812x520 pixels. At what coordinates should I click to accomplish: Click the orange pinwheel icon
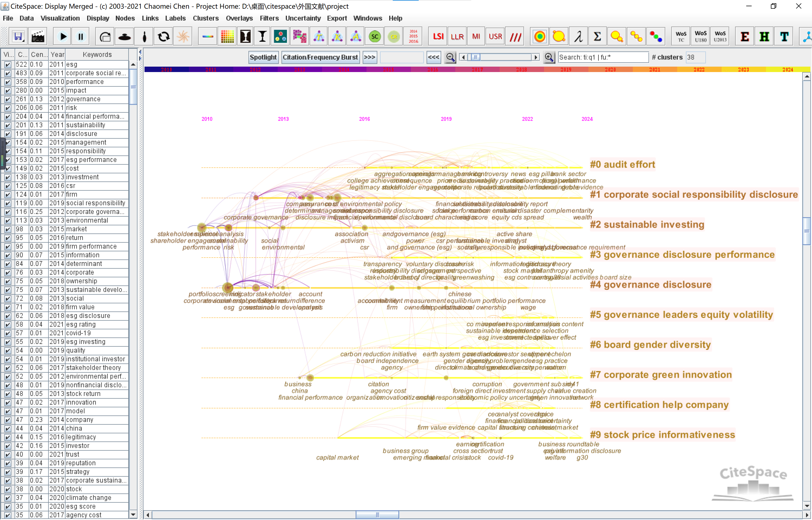183,37
